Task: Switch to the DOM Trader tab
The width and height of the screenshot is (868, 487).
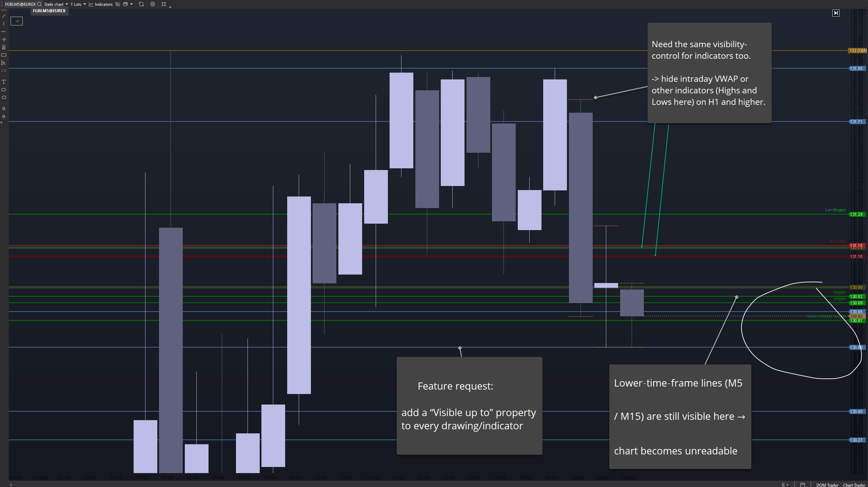Action: [827, 485]
